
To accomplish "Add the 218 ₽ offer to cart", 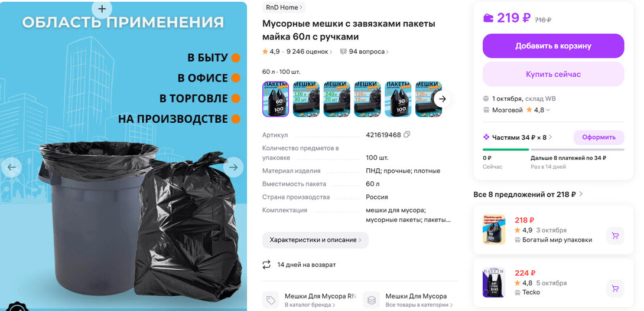I will coord(615,235).
